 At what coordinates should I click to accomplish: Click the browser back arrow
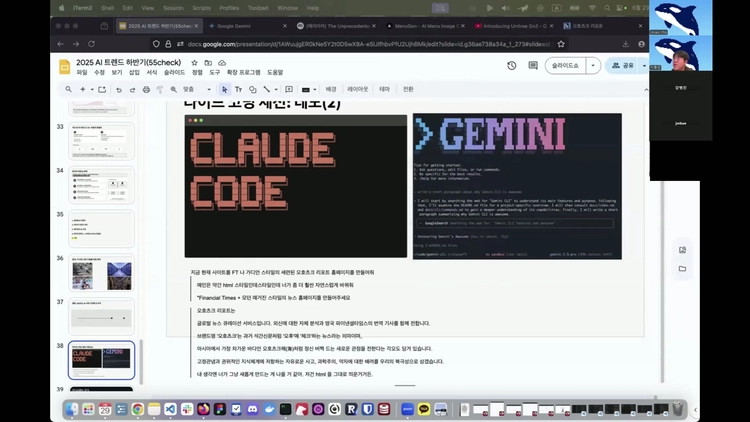[61, 44]
